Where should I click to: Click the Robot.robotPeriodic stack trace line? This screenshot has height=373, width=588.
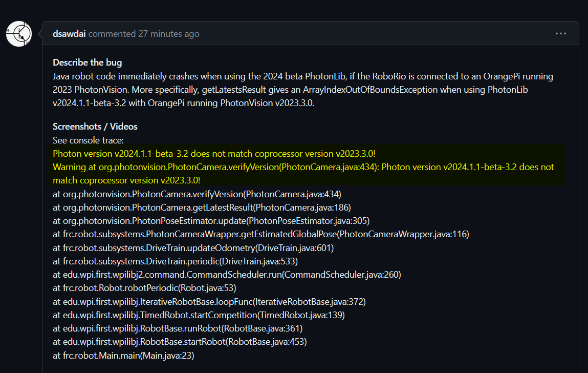pyautogui.click(x=144, y=288)
